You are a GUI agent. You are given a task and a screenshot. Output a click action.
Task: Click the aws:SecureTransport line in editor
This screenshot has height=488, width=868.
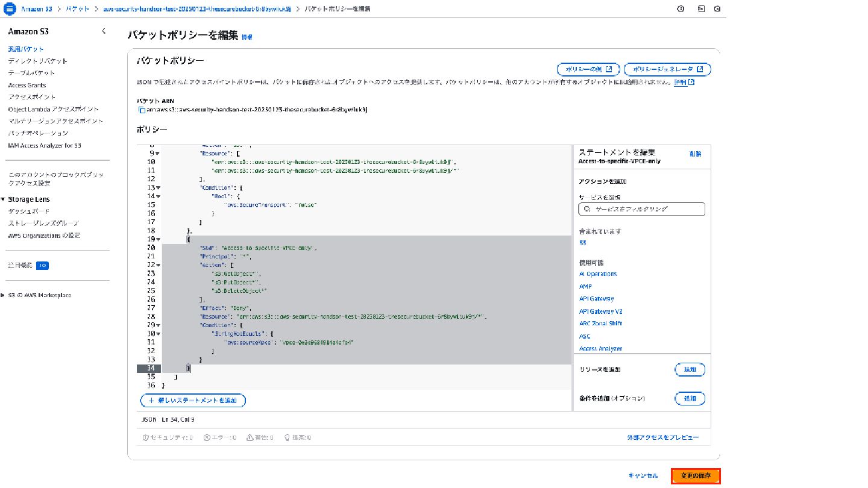(x=270, y=205)
